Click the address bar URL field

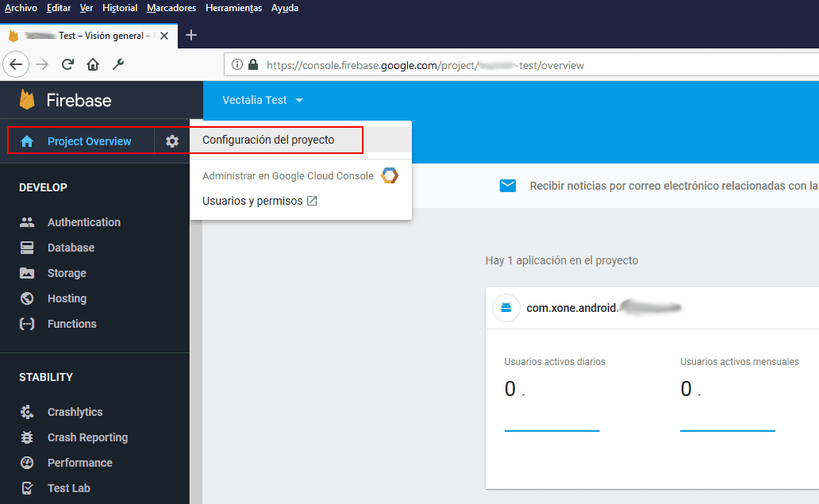(x=521, y=65)
